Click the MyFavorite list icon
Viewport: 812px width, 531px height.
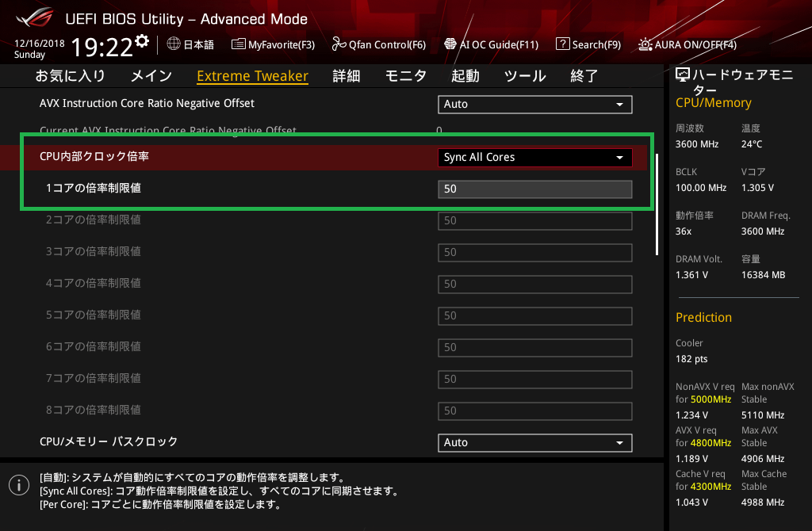click(x=238, y=44)
